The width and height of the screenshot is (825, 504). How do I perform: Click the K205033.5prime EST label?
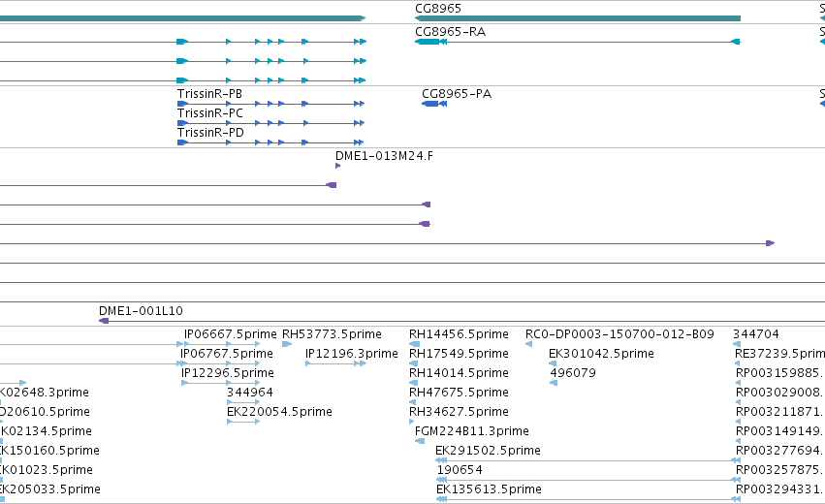click(x=50, y=489)
